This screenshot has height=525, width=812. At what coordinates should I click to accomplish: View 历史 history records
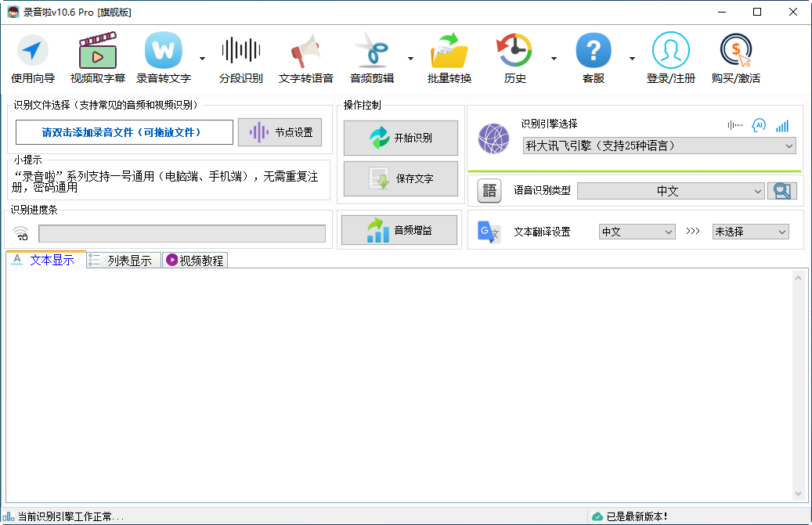tap(514, 58)
